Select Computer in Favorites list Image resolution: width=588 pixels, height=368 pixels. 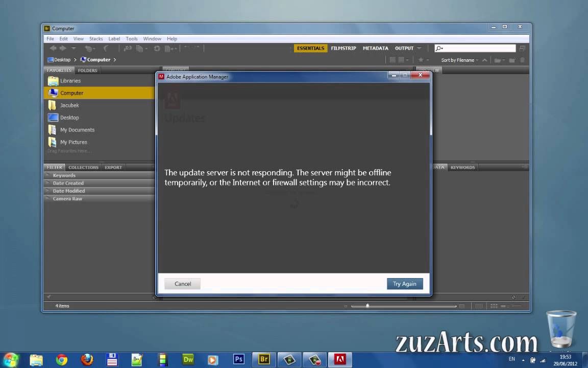(x=99, y=93)
